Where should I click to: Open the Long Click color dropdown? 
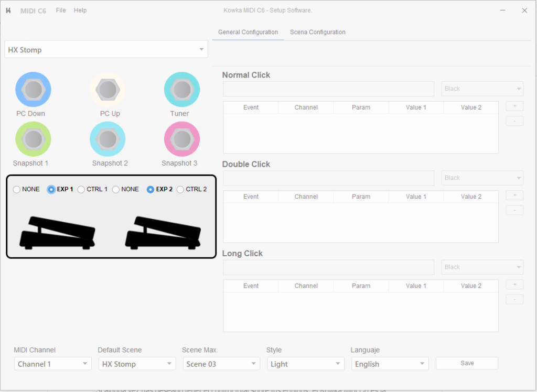pos(482,267)
